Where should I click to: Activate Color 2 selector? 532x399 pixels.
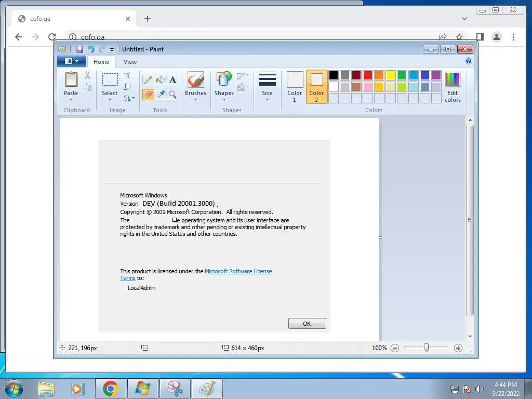tap(316, 87)
